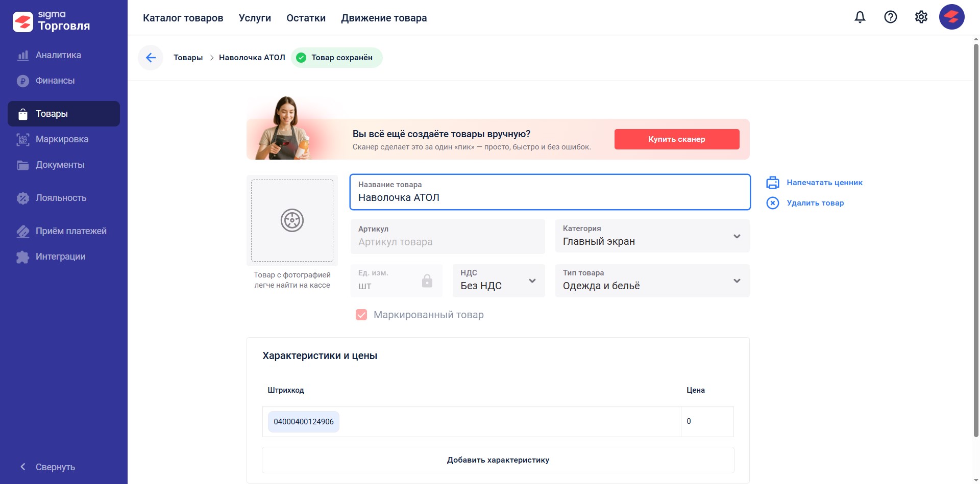980x484 pixels.
Task: Click the Sigma Торговля logo
Action: [52, 21]
